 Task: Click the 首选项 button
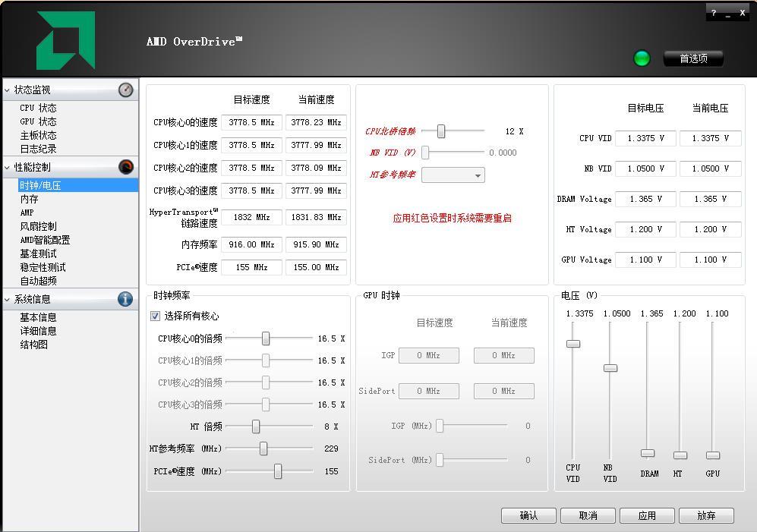click(693, 58)
